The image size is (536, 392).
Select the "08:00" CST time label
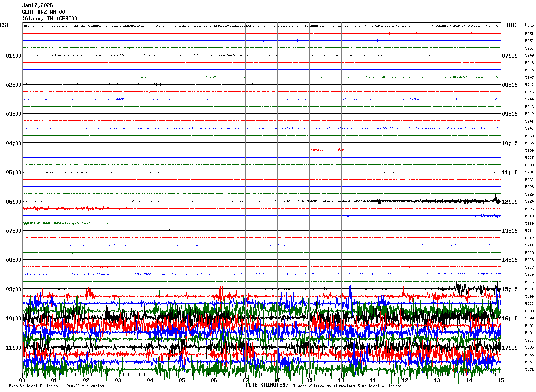14,260
